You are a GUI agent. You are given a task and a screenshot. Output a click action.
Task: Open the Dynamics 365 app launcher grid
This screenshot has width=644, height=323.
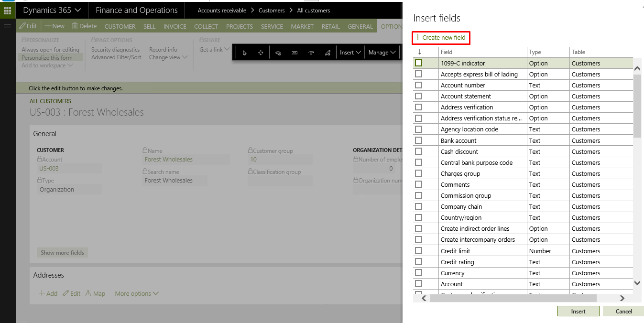tap(8, 10)
